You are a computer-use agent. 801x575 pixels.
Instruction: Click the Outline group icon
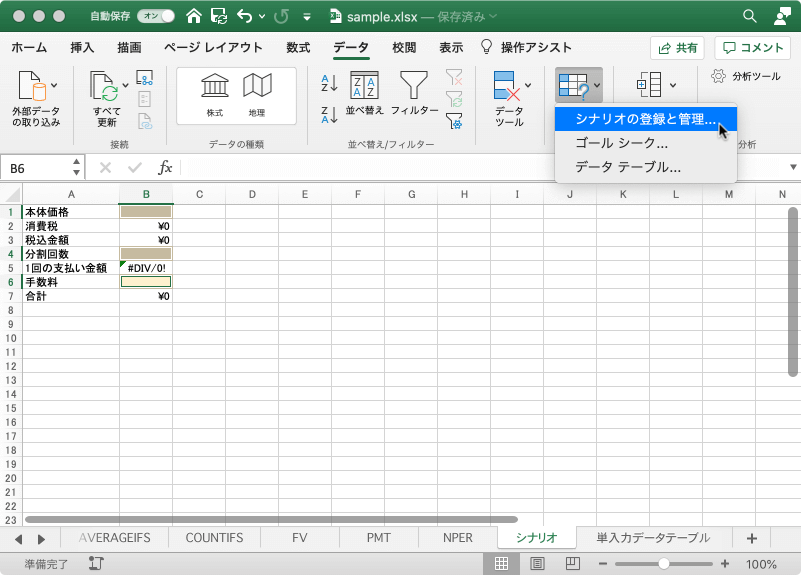(x=649, y=85)
